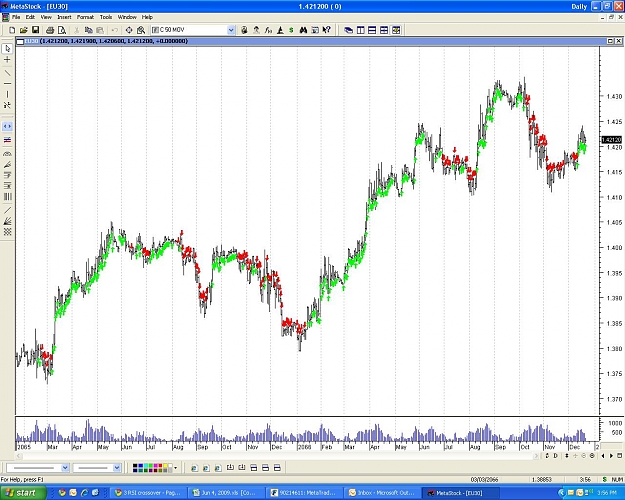This screenshot has height=500, width=625.
Task: Switch to Jun 4, 2009.xls taskbar window
Action: click(226, 493)
